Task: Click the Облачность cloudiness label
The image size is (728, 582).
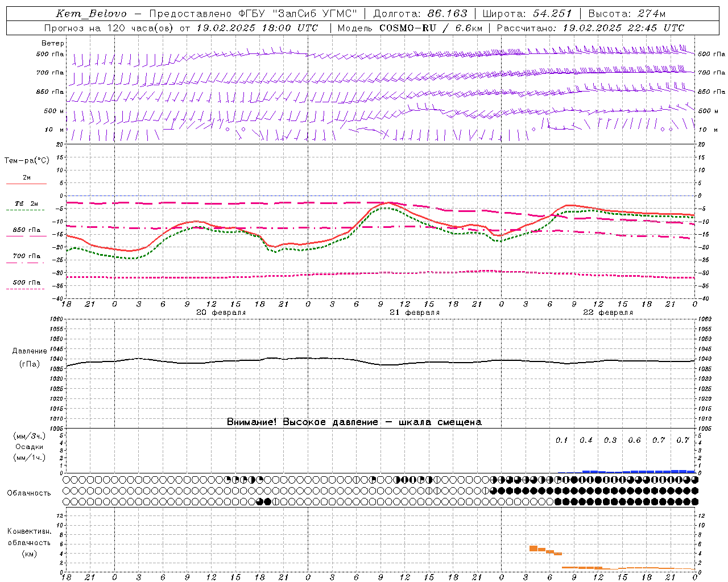Action: click(29, 493)
